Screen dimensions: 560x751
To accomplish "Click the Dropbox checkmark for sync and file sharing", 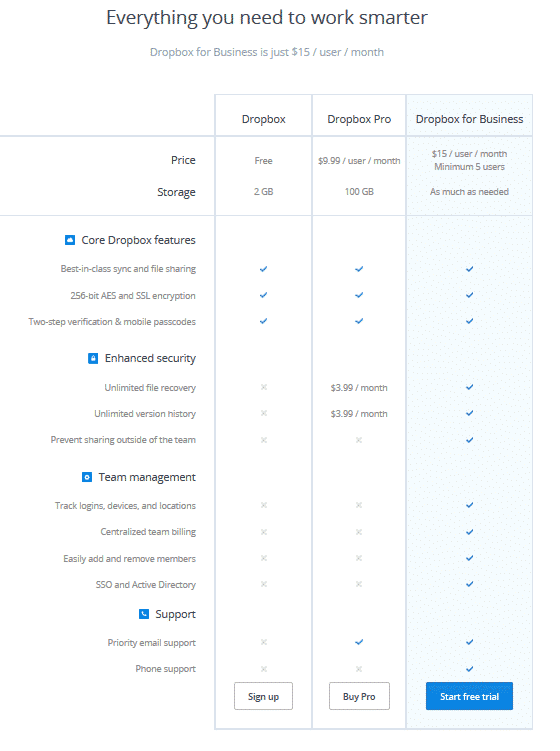I will [x=263, y=269].
